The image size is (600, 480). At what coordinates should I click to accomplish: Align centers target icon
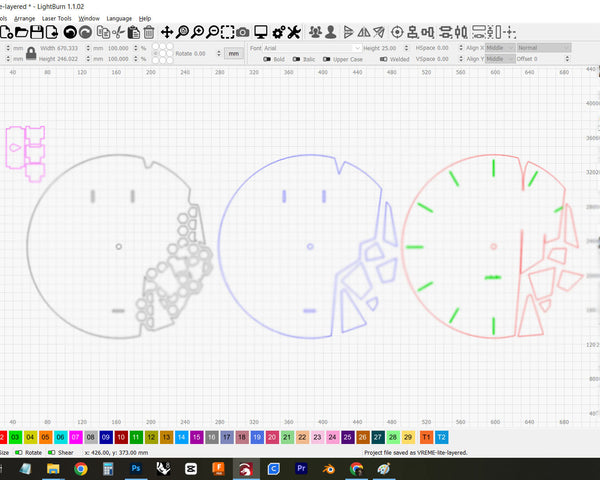[x=397, y=32]
